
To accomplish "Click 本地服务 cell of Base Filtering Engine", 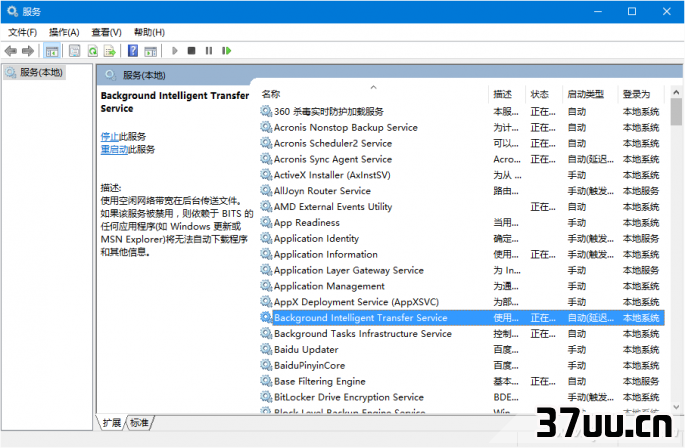I will pyautogui.click(x=641, y=381).
